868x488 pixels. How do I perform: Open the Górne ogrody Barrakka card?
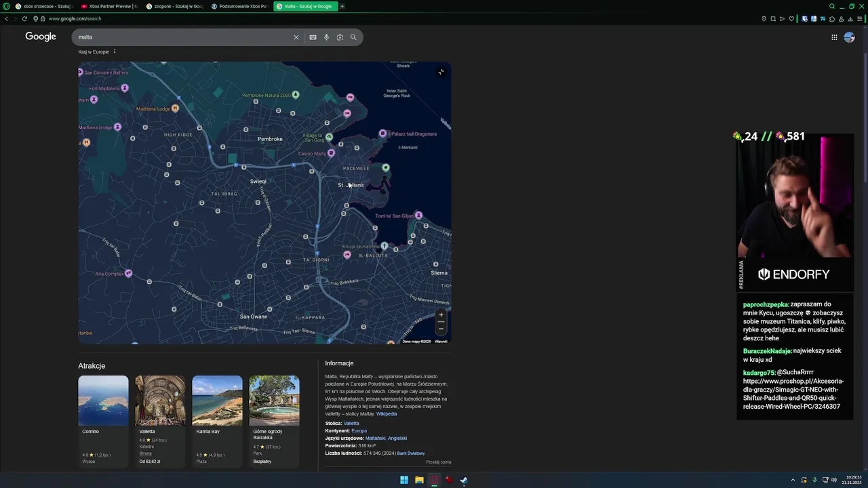(x=274, y=421)
